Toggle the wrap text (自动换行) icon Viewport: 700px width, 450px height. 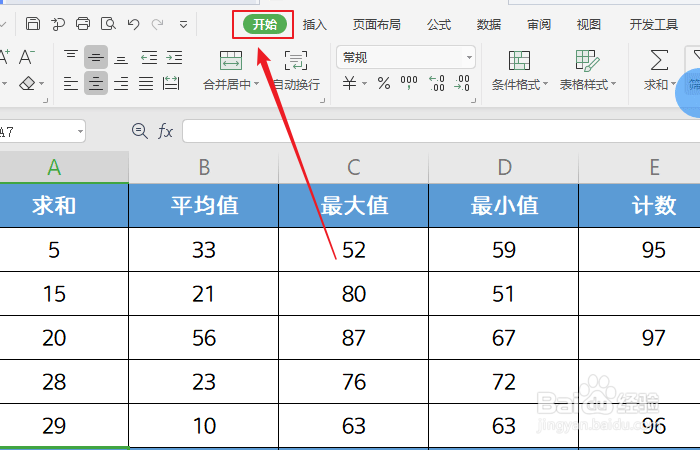click(296, 60)
